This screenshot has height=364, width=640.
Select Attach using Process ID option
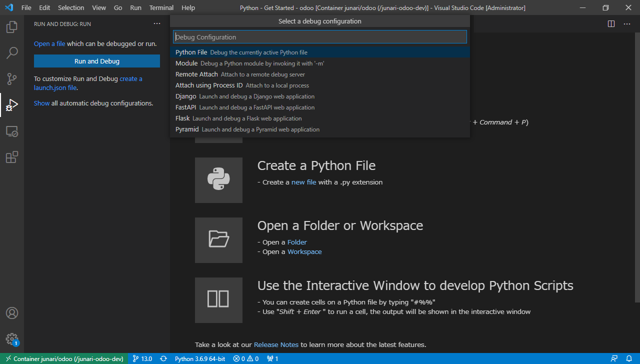pyautogui.click(x=320, y=85)
